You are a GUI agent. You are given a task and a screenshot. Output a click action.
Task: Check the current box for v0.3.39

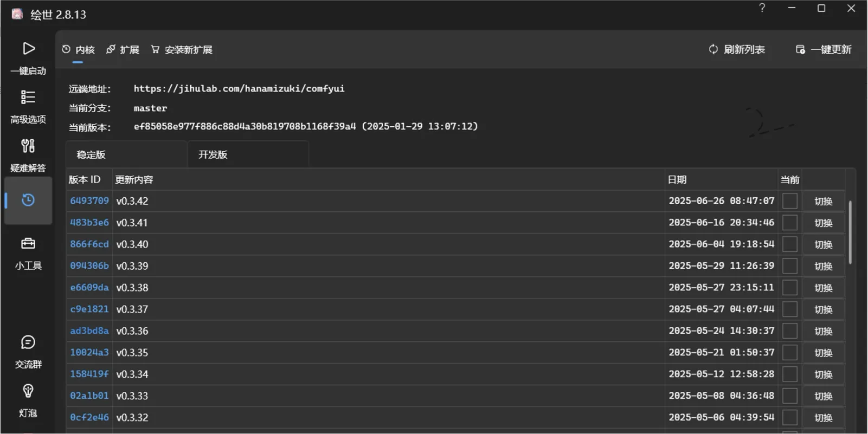790,266
